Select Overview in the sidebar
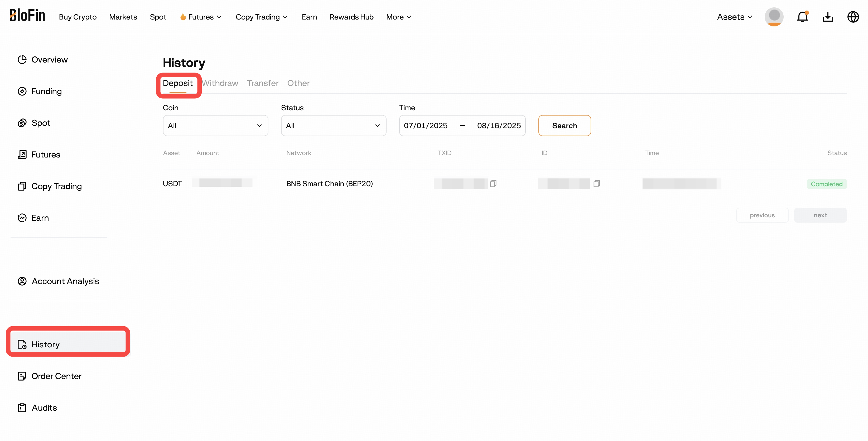Image resolution: width=868 pixels, height=441 pixels. click(49, 59)
